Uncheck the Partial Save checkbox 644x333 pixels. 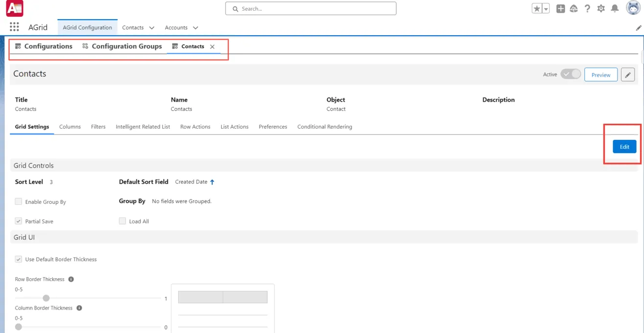pyautogui.click(x=19, y=221)
